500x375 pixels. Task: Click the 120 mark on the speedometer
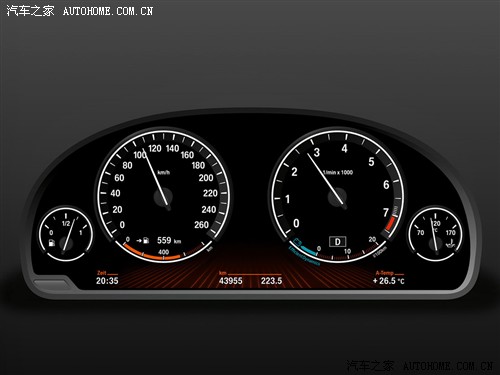[155, 148]
